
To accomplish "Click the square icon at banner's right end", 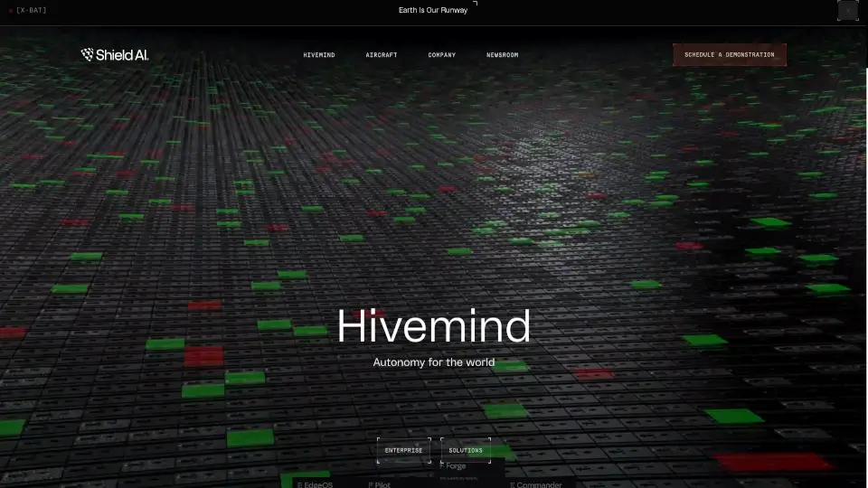I will pos(847,11).
